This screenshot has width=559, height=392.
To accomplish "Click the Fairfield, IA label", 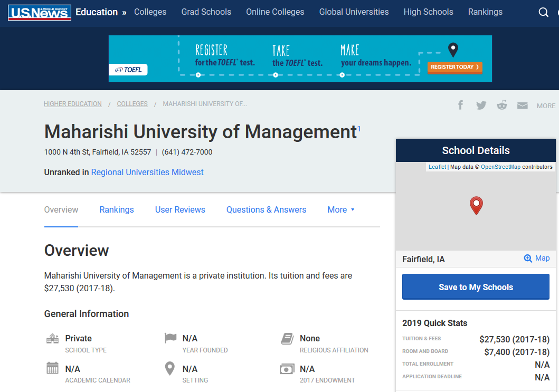I will (x=423, y=260).
